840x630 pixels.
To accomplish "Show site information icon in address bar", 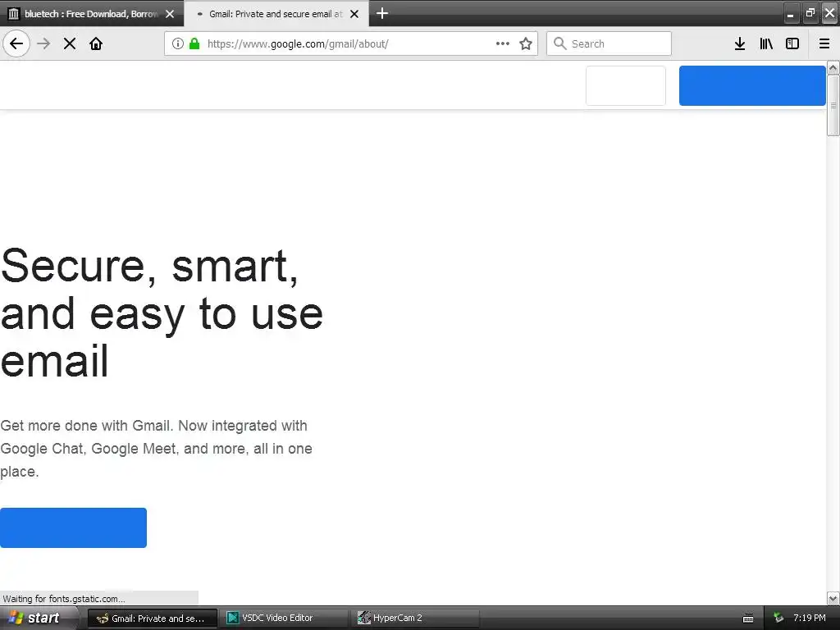I will tap(178, 43).
